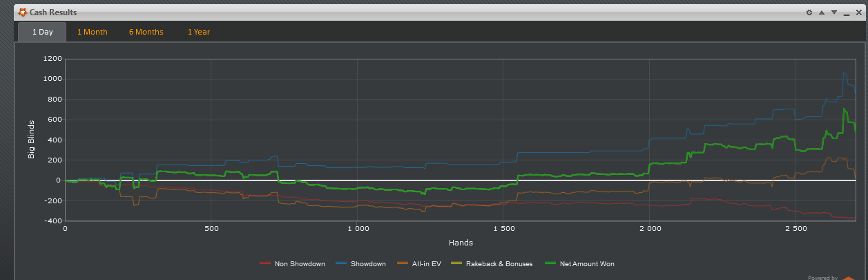
Task: Switch to the 1 Month tab
Action: pos(92,32)
